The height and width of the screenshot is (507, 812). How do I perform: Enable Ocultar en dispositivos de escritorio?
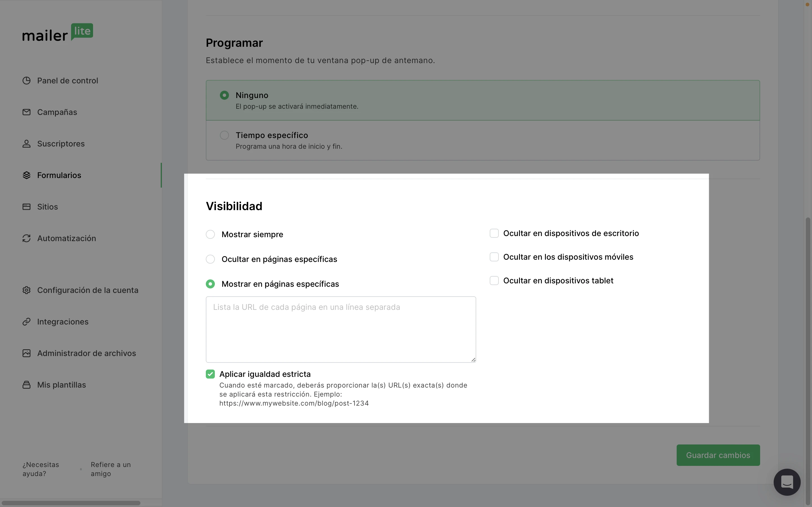tap(494, 234)
